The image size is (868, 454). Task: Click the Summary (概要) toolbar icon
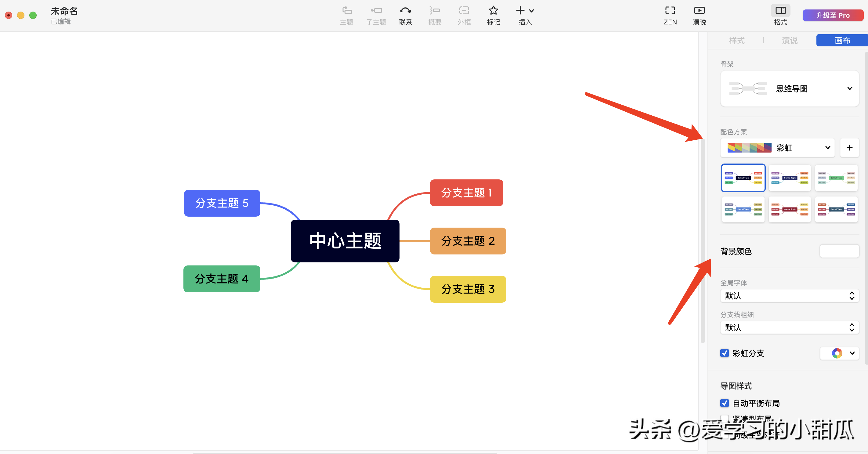(435, 16)
